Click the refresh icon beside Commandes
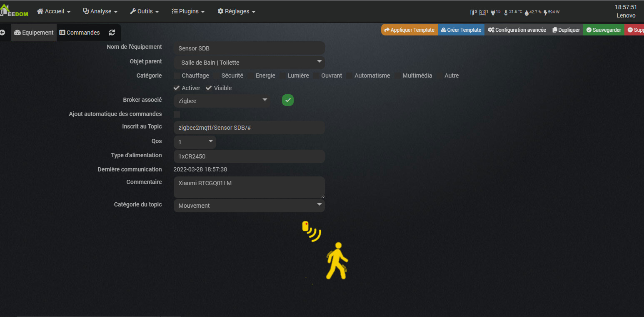 (x=112, y=33)
